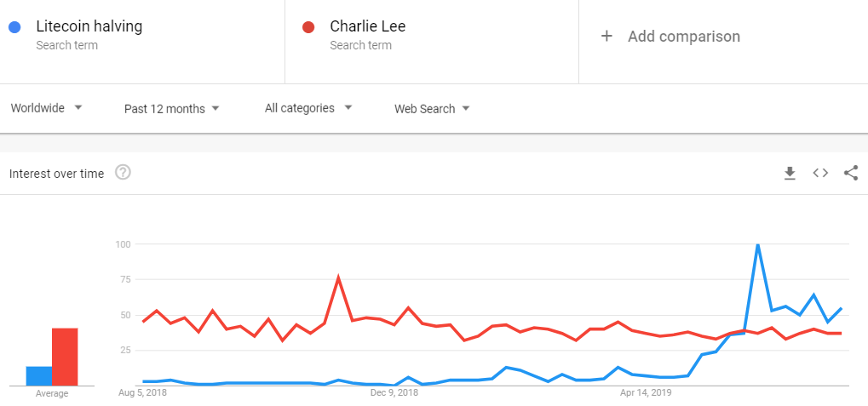Click the red dot beside Charlie Lee

click(x=309, y=27)
